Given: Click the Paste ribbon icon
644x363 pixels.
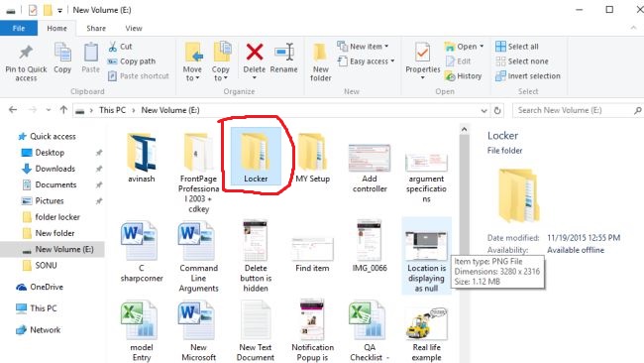Looking at the screenshot, I should point(91,59).
